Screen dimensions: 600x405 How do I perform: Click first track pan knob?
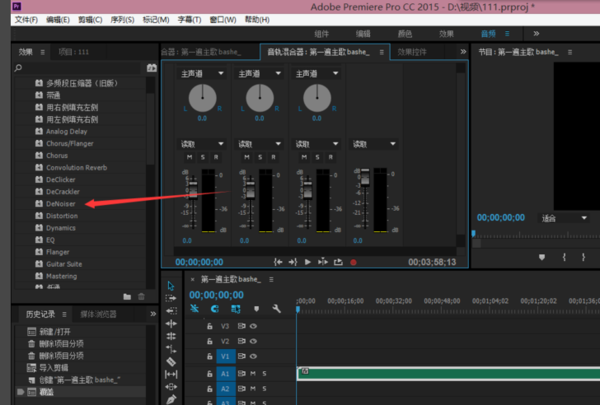click(202, 98)
